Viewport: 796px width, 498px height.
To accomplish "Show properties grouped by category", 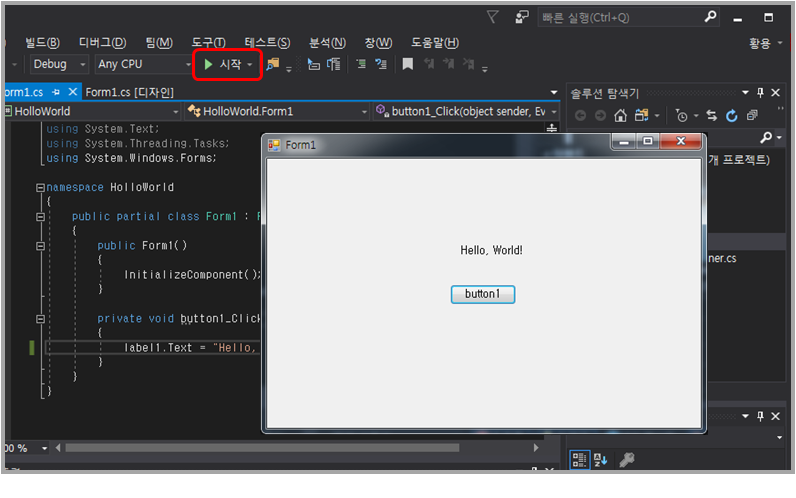I will pos(580,459).
